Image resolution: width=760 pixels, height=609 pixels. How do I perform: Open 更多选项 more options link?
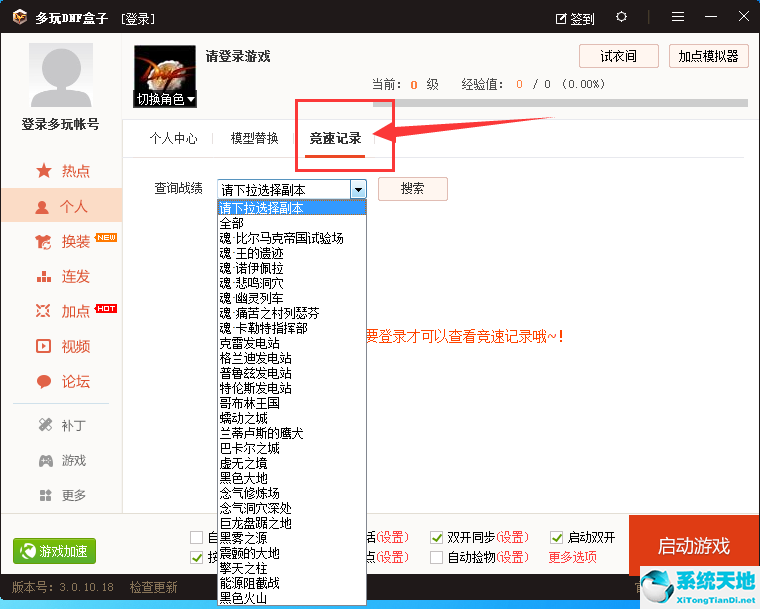click(x=572, y=557)
